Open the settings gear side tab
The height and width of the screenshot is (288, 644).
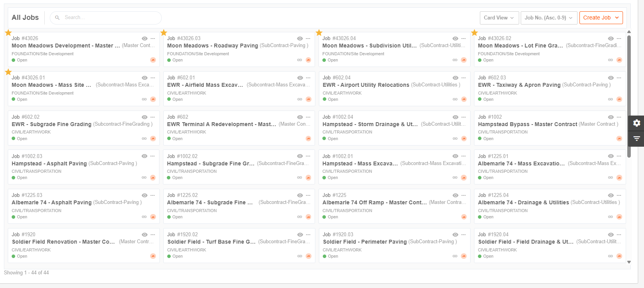tap(637, 123)
